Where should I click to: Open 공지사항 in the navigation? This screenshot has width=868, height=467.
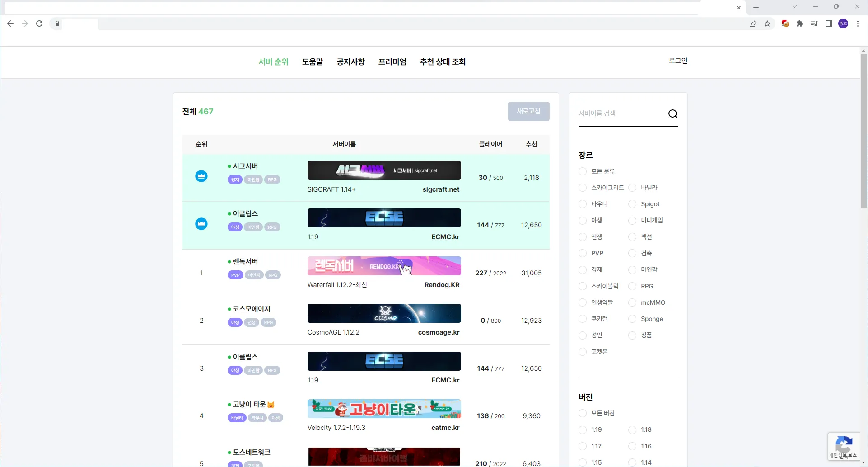tap(350, 61)
